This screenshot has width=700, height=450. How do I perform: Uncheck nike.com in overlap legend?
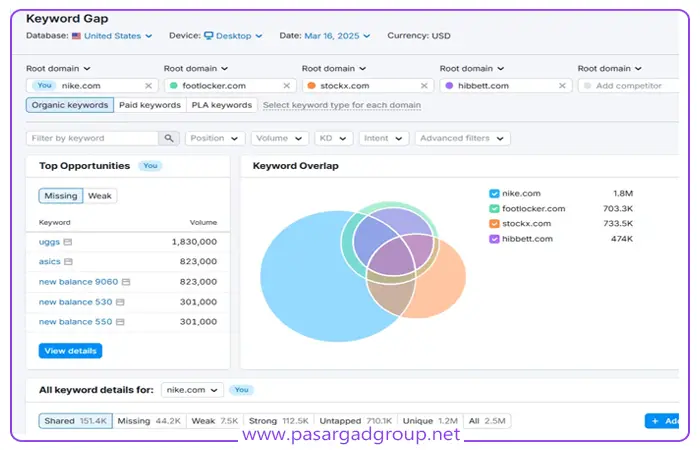click(x=494, y=194)
